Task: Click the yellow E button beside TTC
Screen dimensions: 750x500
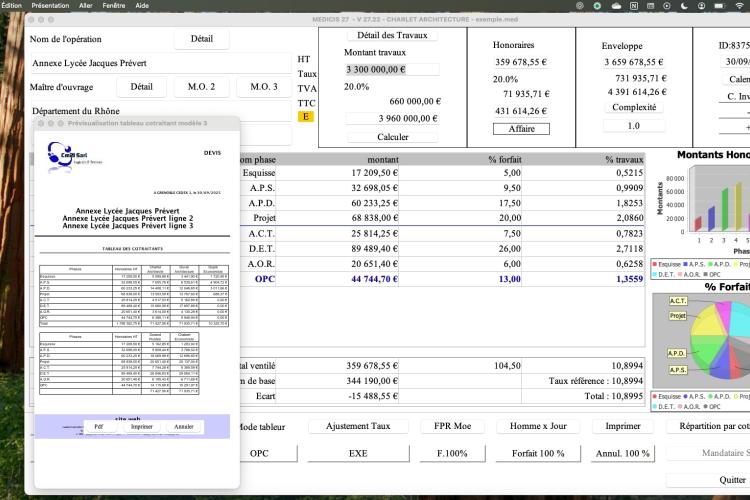Action: point(306,117)
